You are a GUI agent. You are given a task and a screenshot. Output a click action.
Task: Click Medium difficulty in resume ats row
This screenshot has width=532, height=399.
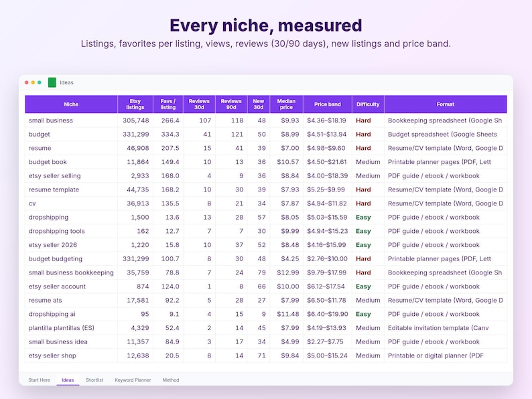pos(368,301)
